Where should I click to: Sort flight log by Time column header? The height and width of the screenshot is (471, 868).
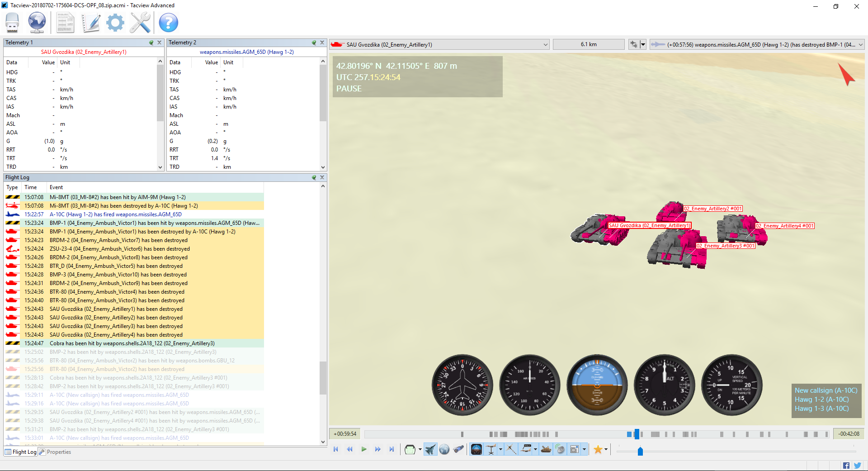(x=34, y=187)
